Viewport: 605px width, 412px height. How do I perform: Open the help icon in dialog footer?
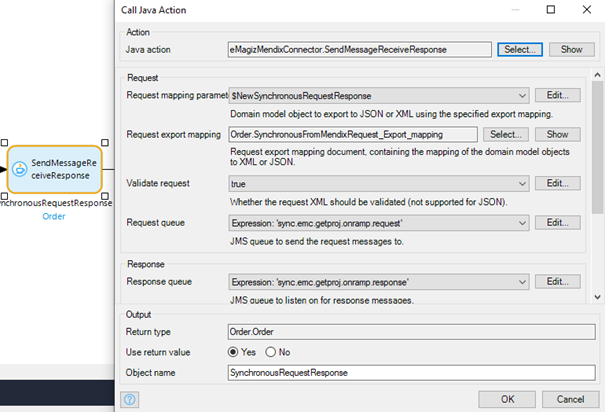click(x=130, y=399)
